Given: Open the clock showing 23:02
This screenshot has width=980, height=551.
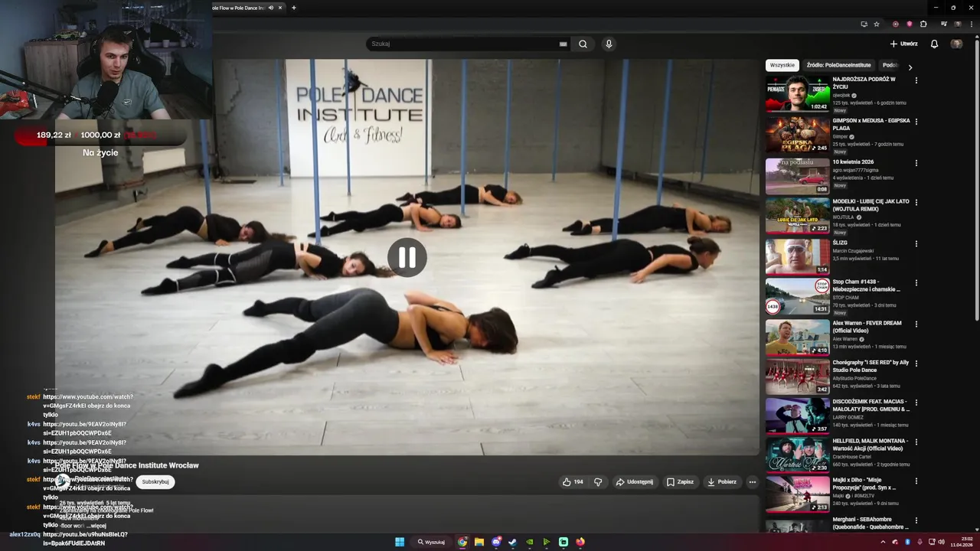Looking at the screenshot, I should pos(962,542).
